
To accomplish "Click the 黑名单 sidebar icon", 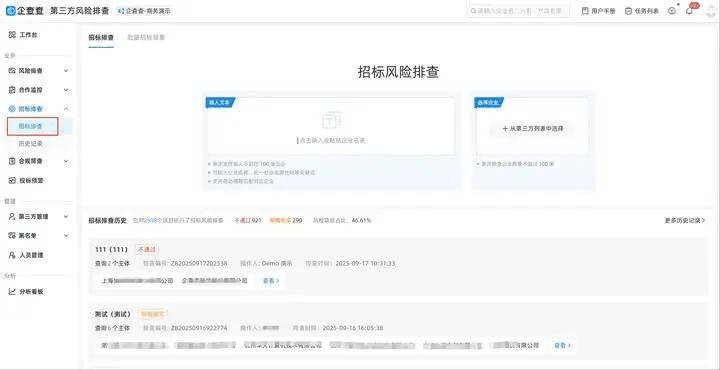I will pos(12,235).
